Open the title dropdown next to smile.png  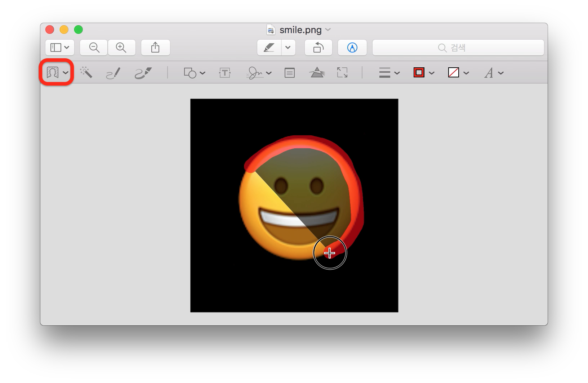click(328, 30)
